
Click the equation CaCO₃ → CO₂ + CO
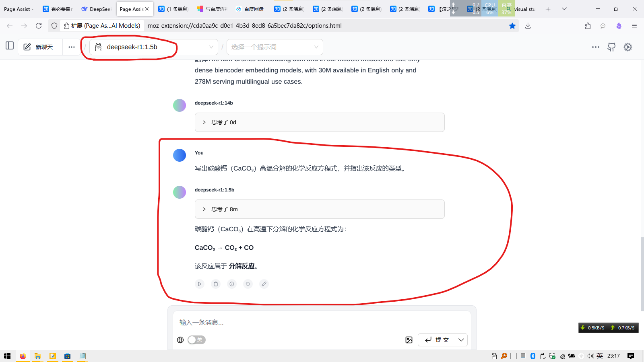pyautogui.click(x=224, y=248)
